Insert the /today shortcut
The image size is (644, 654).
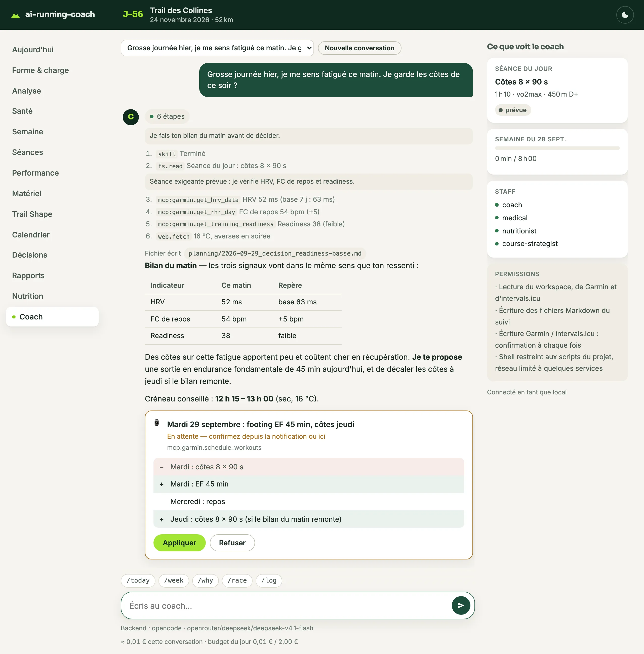point(138,580)
